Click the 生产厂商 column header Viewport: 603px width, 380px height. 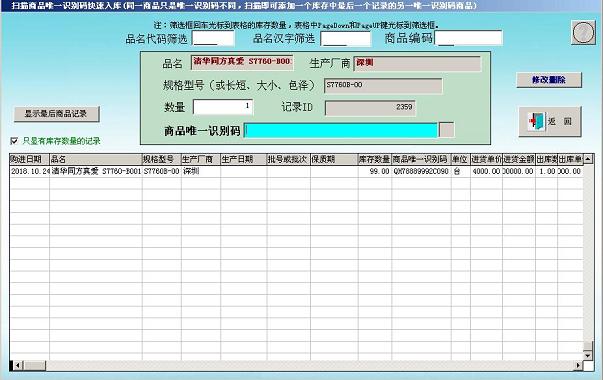point(201,159)
